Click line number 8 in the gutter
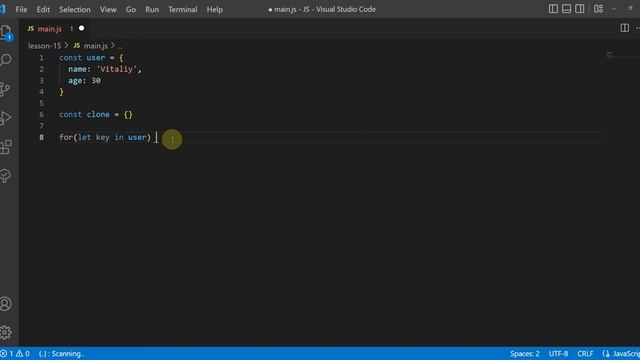The width and height of the screenshot is (640, 360). pyautogui.click(x=41, y=137)
